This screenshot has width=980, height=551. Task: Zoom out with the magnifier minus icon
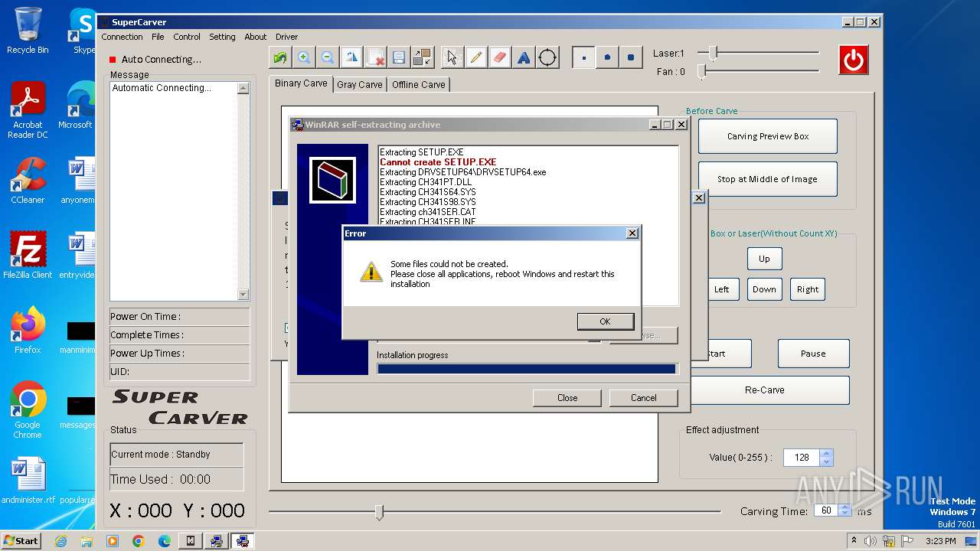click(328, 57)
